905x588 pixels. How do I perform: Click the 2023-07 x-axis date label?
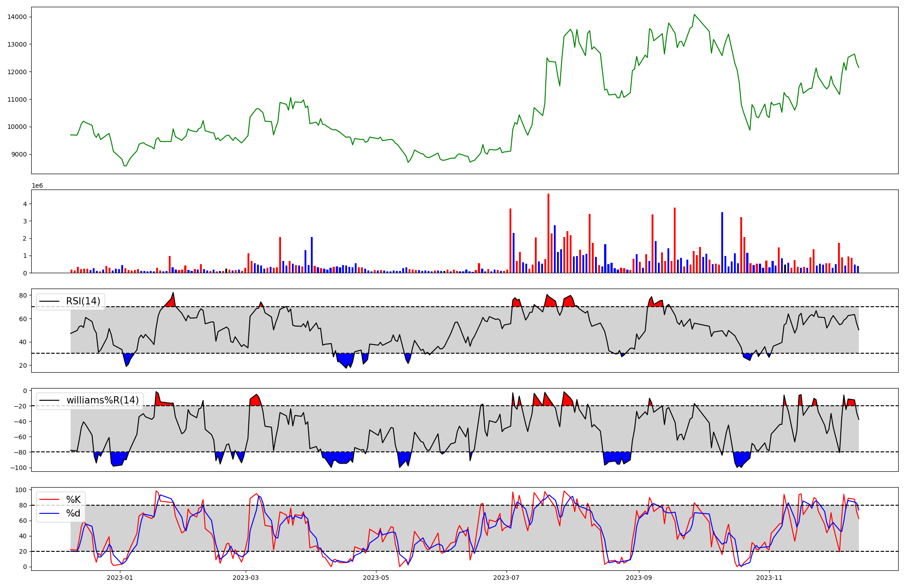click(506, 578)
